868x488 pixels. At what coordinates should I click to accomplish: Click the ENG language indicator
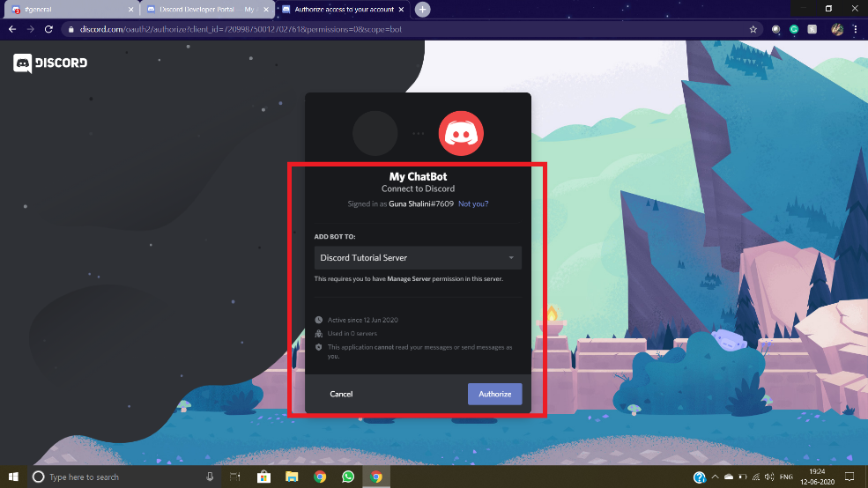click(786, 477)
